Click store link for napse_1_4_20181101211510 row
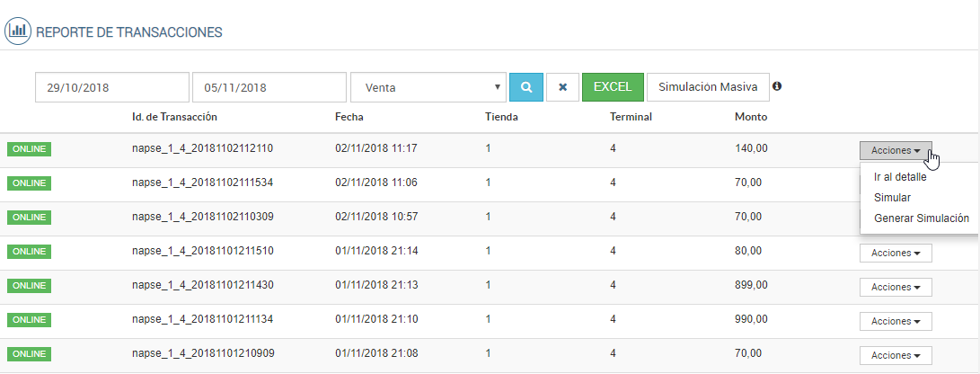This screenshot has width=980, height=374. pos(488,251)
